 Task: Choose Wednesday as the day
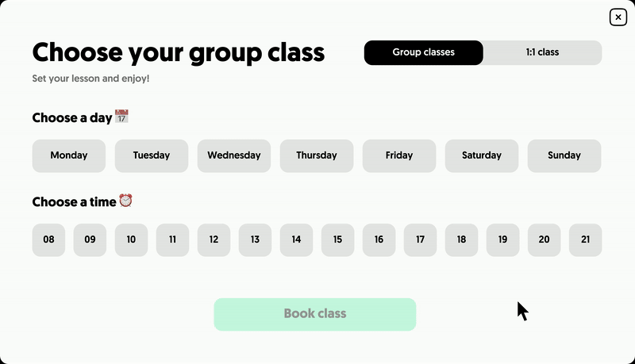(x=234, y=155)
